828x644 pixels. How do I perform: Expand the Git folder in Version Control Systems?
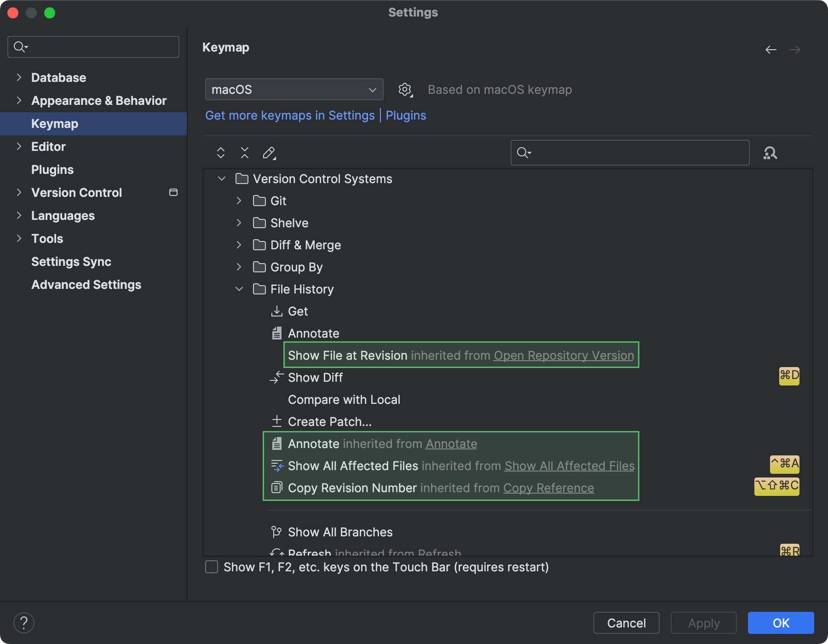(239, 201)
